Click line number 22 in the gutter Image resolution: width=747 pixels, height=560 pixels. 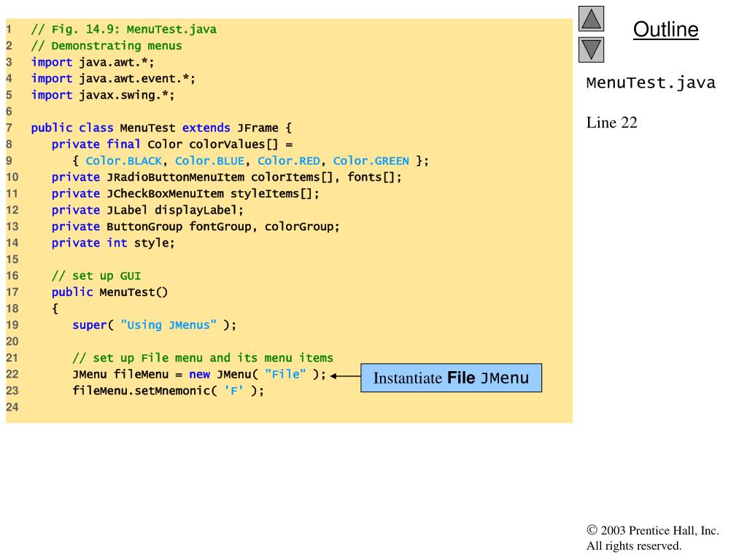[x=12, y=374]
